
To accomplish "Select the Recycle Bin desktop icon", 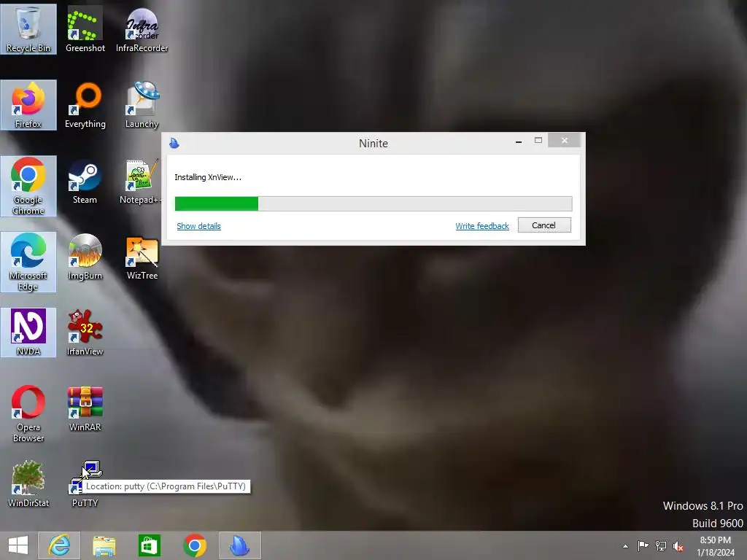I will 28,29.
